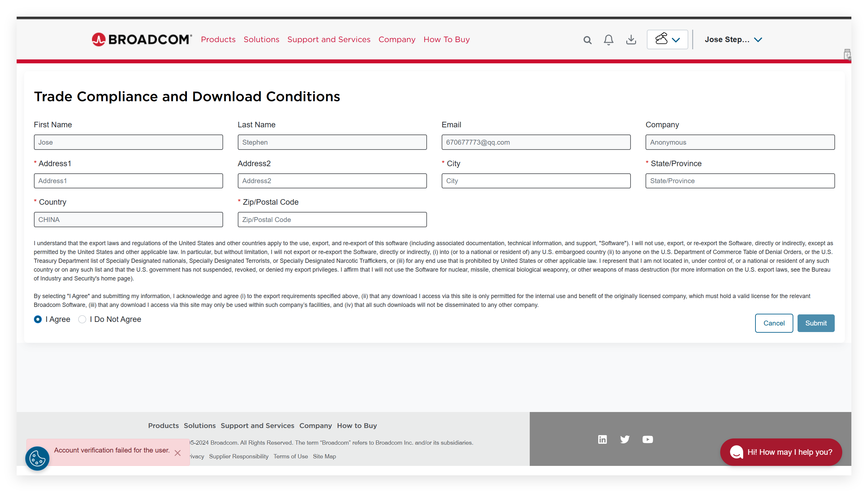Open the notifications bell icon
The width and height of the screenshot is (868, 492).
point(608,40)
